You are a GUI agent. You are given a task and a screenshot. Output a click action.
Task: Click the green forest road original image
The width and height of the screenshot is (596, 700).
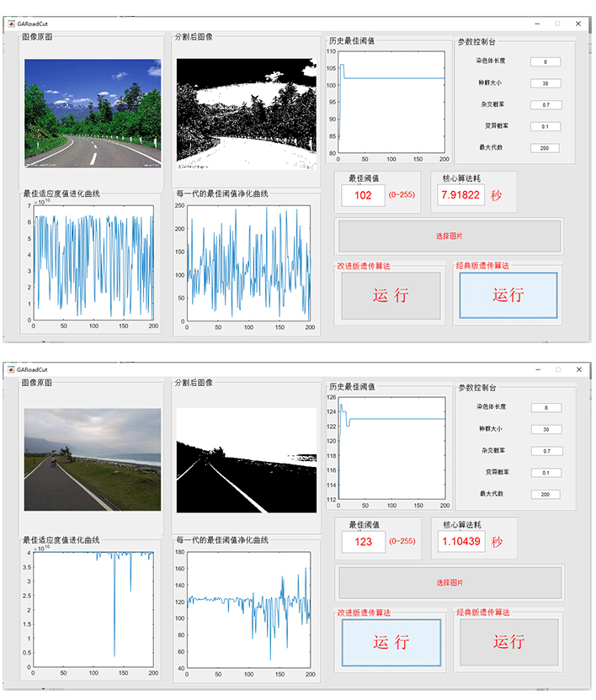click(93, 114)
